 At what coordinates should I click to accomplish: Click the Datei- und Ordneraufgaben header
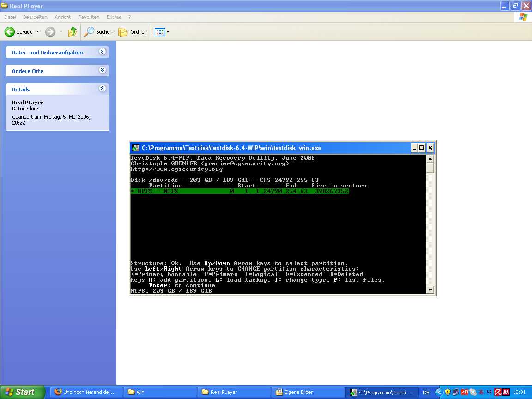click(x=57, y=52)
